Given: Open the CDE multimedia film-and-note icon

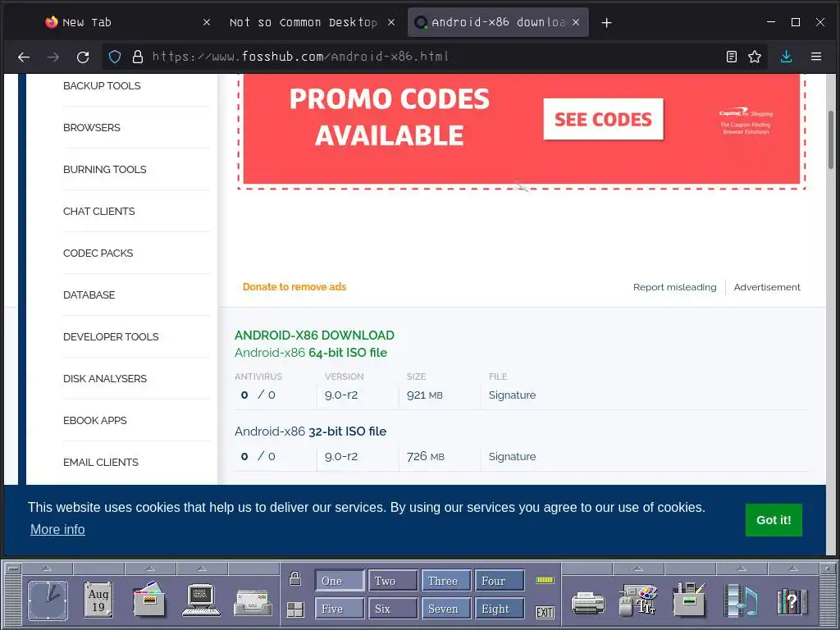Looking at the screenshot, I should coord(741,600).
